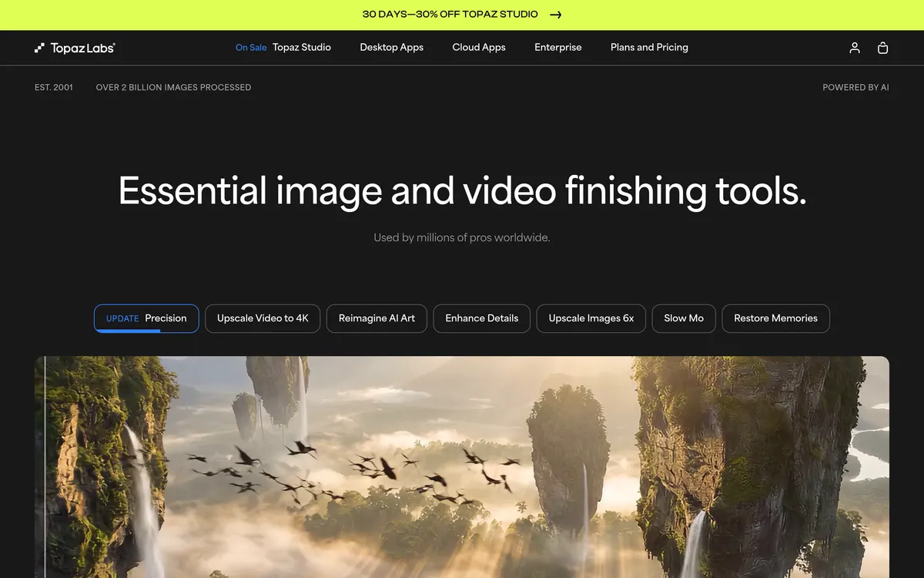Choose the Enhance Details option
Screen dimensions: 924x578
[x=481, y=318]
